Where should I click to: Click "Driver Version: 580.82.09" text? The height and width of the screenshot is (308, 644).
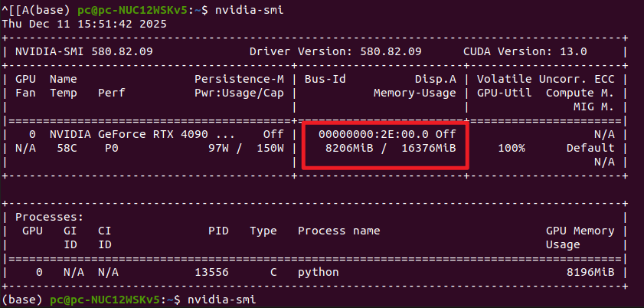335,52
